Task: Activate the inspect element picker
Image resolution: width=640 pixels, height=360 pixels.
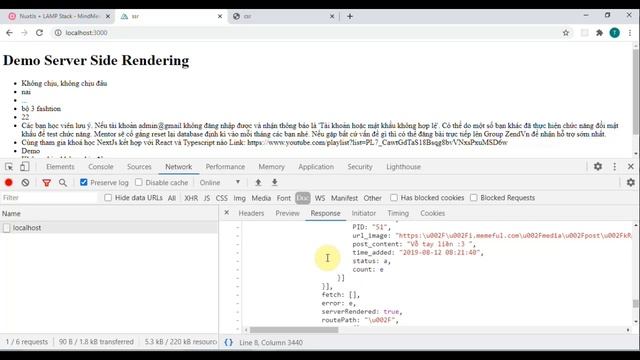Action: (9, 167)
